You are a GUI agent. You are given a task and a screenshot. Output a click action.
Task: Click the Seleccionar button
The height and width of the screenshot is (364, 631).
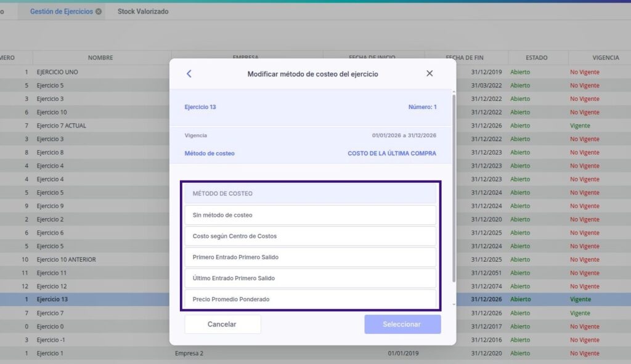click(402, 324)
